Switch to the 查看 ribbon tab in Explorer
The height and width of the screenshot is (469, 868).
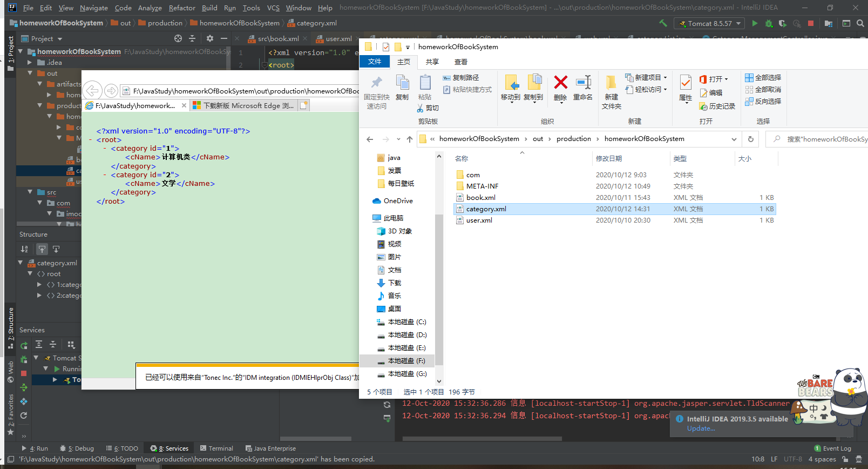[x=460, y=62]
